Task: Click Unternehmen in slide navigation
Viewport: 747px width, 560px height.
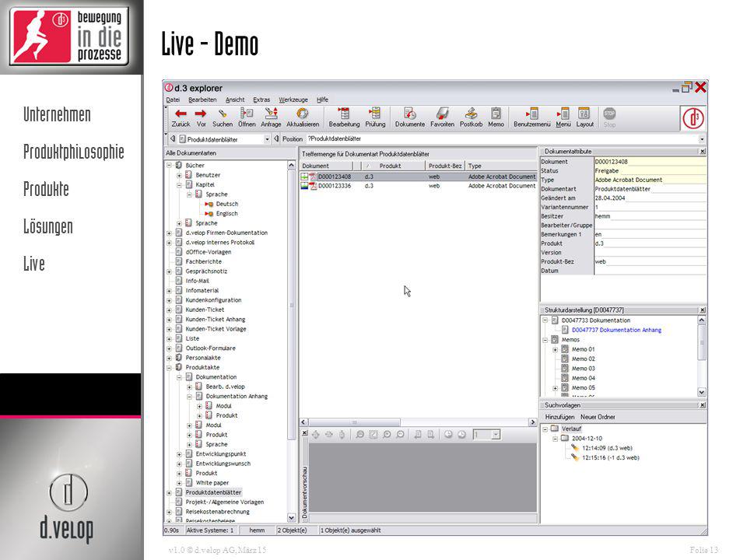Action: tap(57, 115)
